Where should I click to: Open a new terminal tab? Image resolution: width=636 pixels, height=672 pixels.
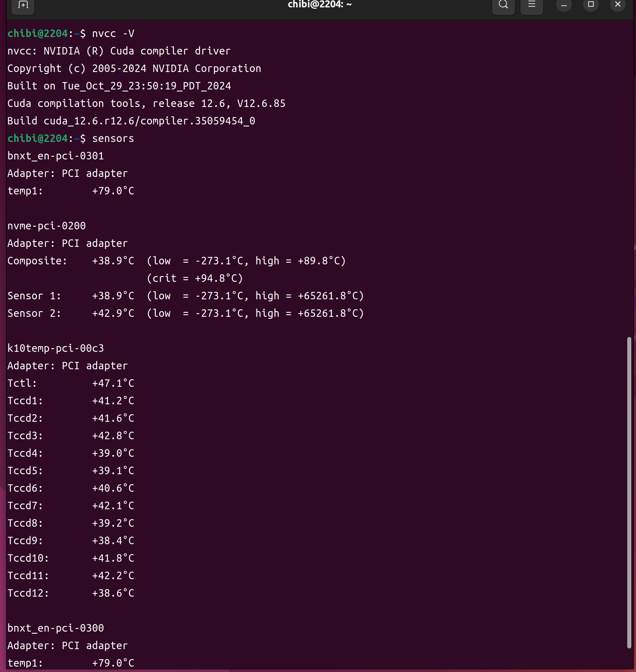coord(23,5)
